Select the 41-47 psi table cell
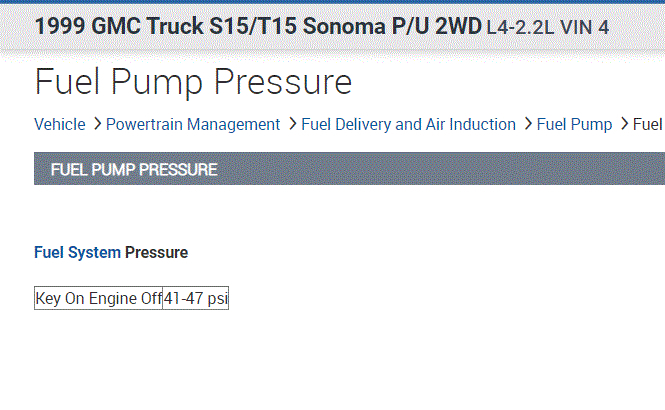 pos(196,299)
